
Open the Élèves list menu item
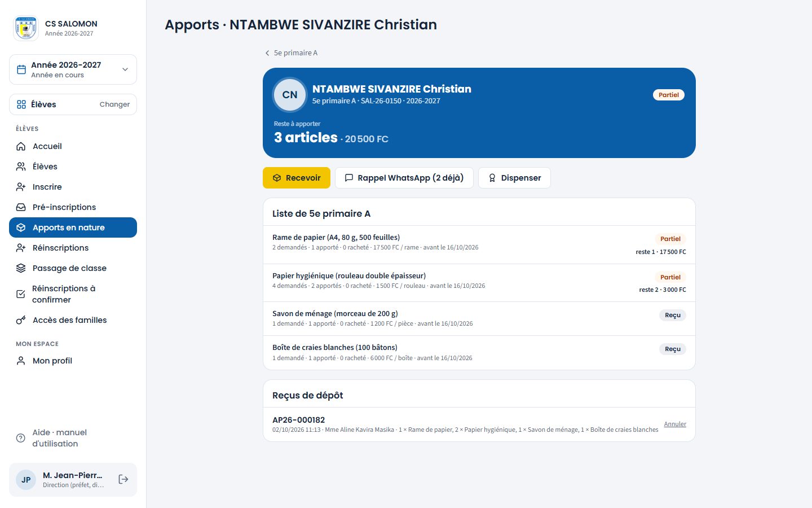[x=73, y=167]
